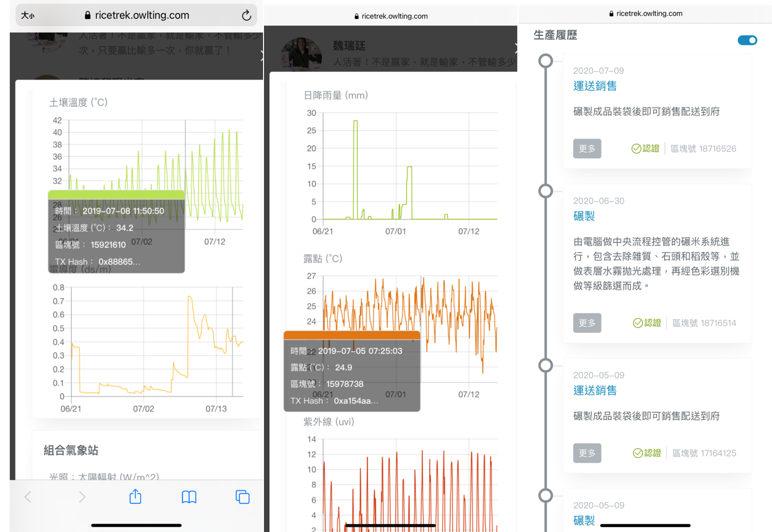Toggle the 生產履歷 switch
This screenshot has width=772, height=532.
747,40
